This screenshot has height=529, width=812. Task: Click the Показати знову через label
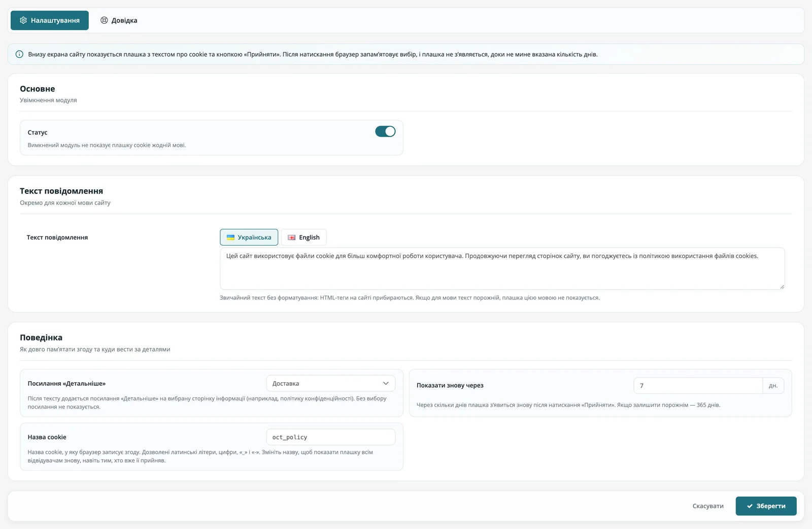450,385
